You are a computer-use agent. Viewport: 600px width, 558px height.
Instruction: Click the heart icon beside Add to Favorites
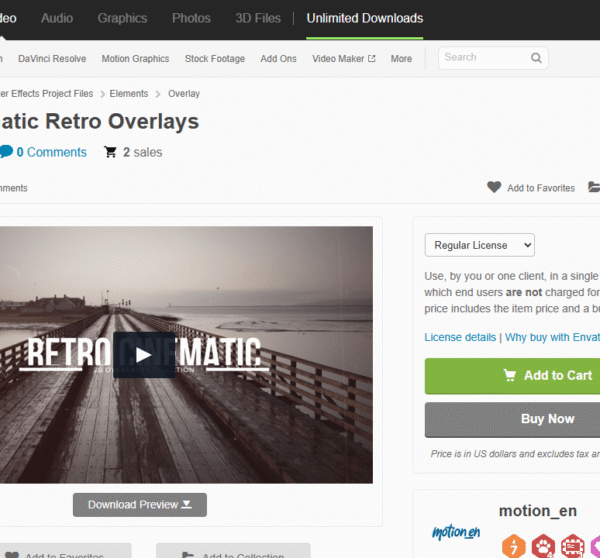(494, 187)
